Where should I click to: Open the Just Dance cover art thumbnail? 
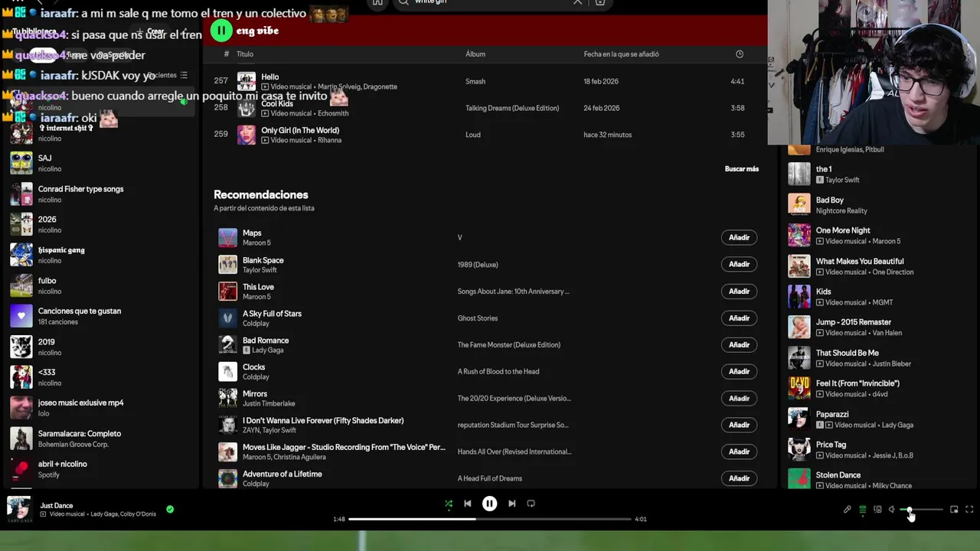pos(19,509)
